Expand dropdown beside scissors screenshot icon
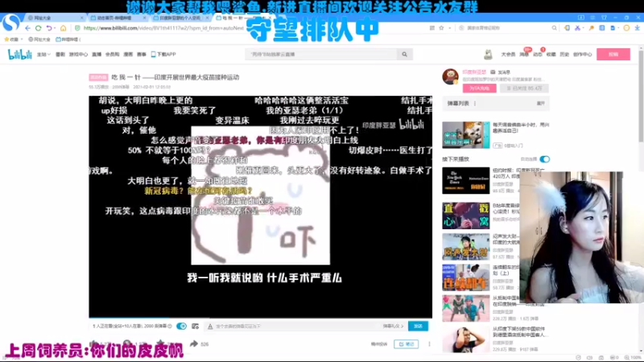 click(583, 28)
